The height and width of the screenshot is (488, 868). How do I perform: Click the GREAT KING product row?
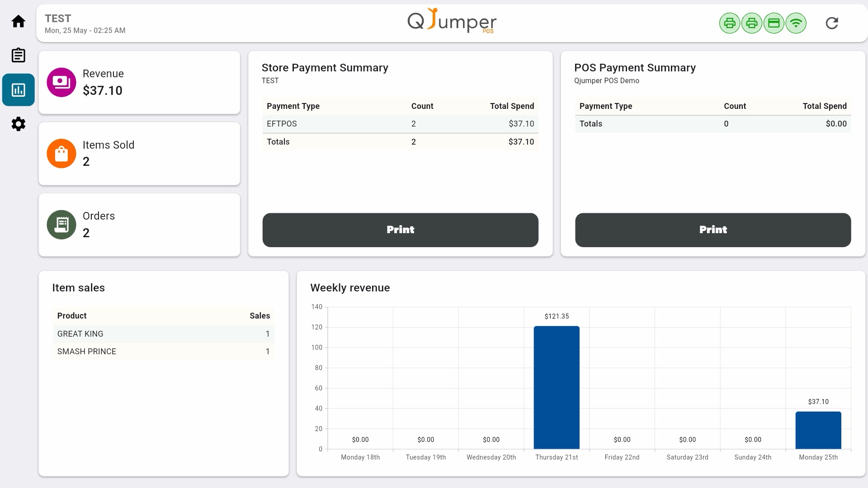click(x=164, y=334)
